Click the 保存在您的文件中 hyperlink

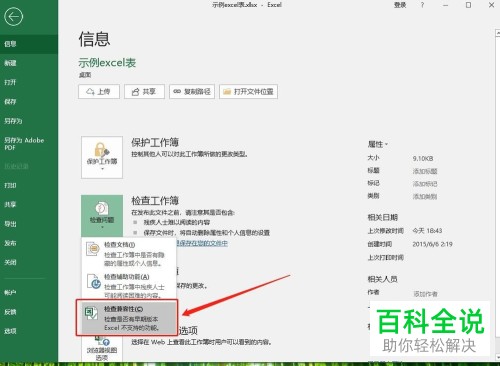[x=202, y=243]
